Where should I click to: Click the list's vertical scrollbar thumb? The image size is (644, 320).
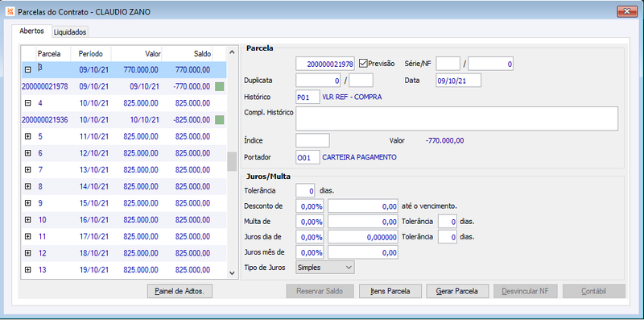232,161
